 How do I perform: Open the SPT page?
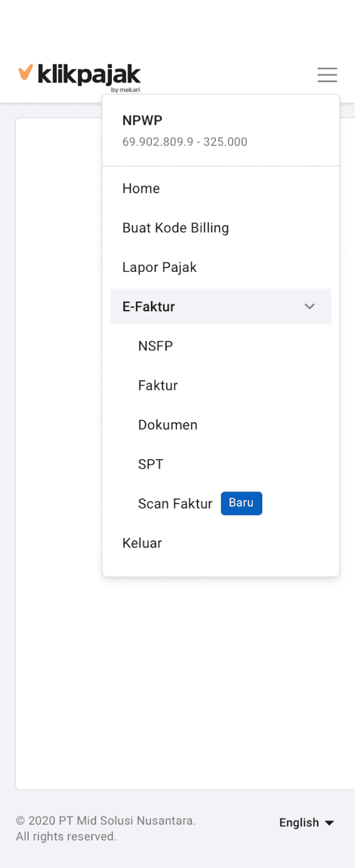tap(151, 464)
